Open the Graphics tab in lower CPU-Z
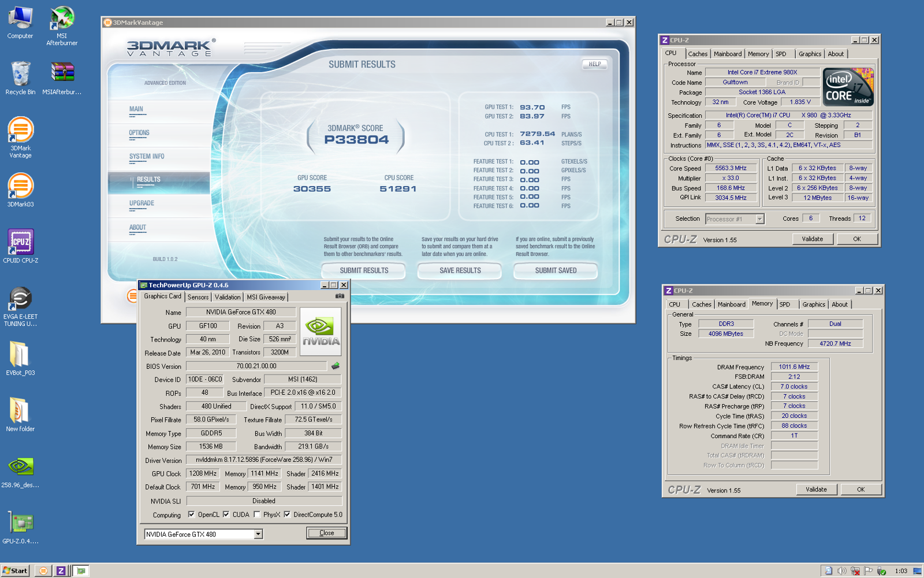 click(814, 304)
